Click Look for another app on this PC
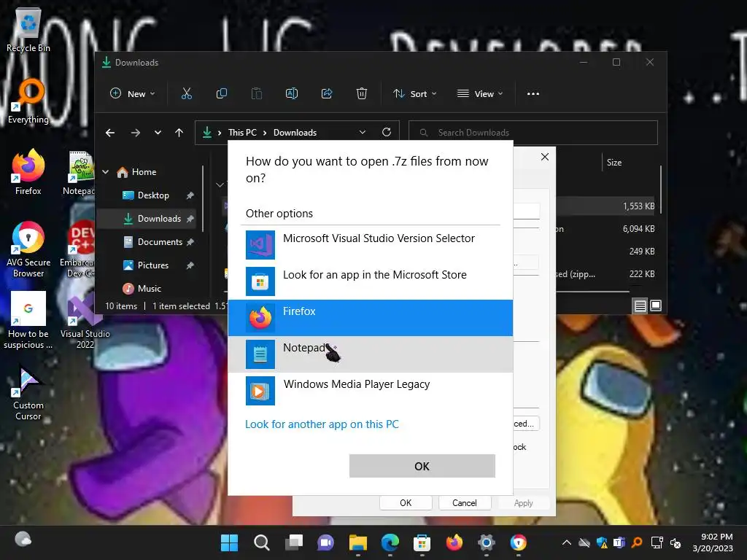The height and width of the screenshot is (560, 747). coord(322,424)
